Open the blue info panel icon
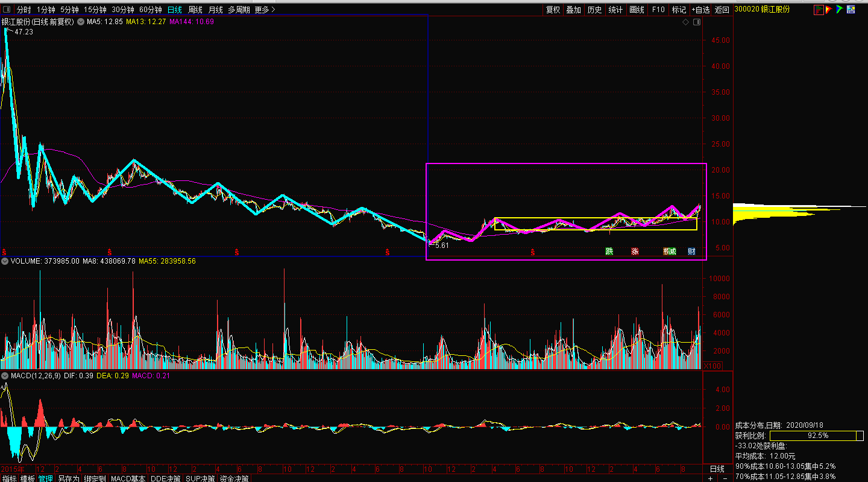 pos(851,10)
